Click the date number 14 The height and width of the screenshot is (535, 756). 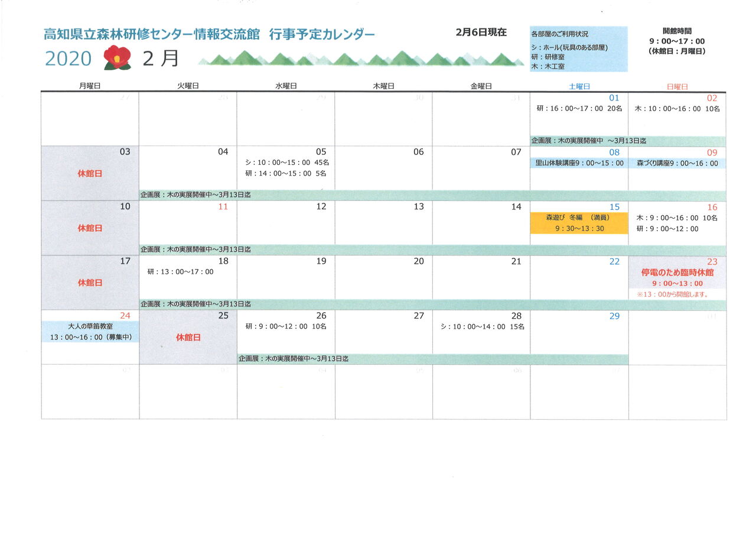coord(516,206)
